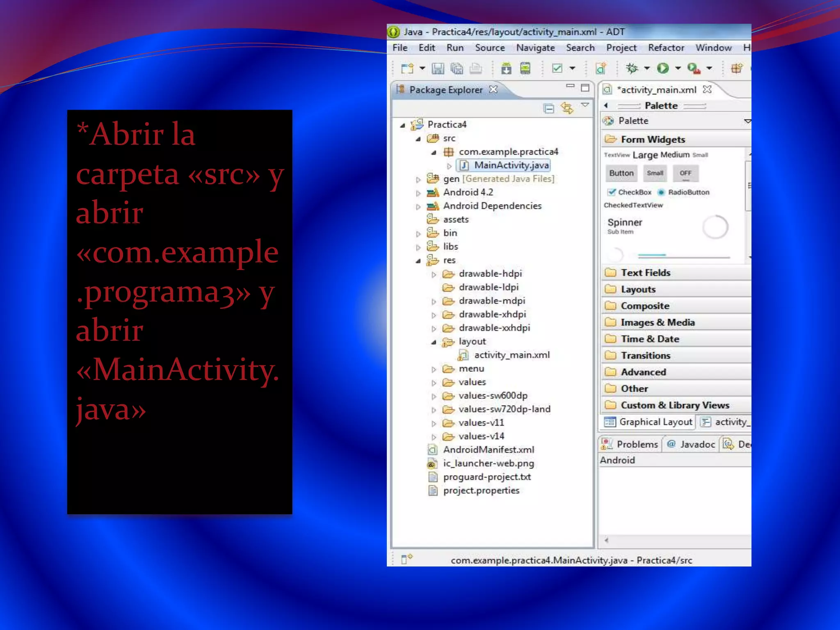Image resolution: width=840 pixels, height=630 pixels.
Task: Click the green Run icon
Action: [x=663, y=68]
